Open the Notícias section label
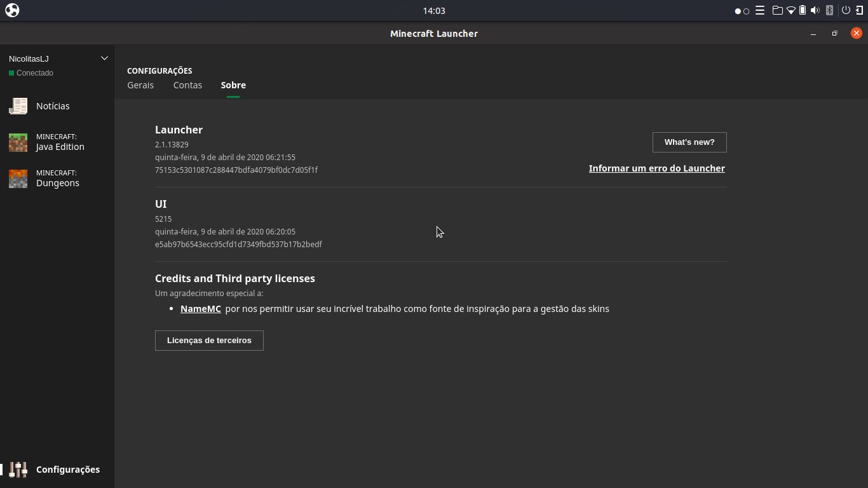Viewport: 868px width, 488px height. click(53, 106)
